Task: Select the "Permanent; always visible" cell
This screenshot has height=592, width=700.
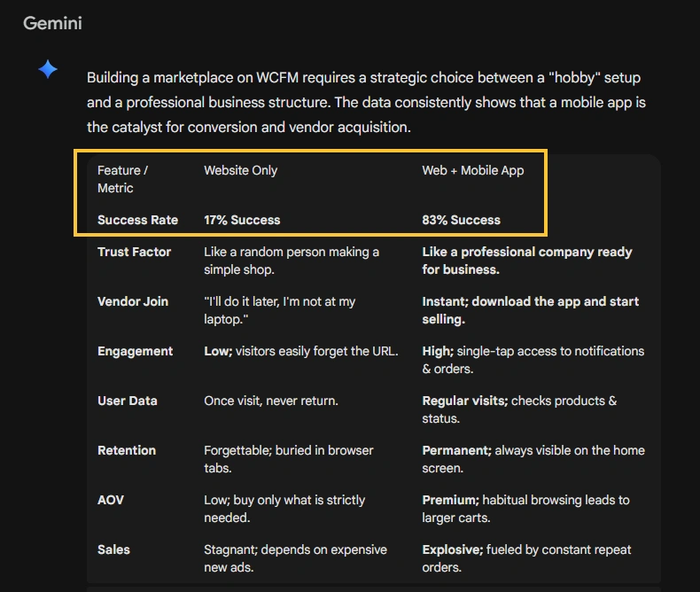Action: (533, 459)
